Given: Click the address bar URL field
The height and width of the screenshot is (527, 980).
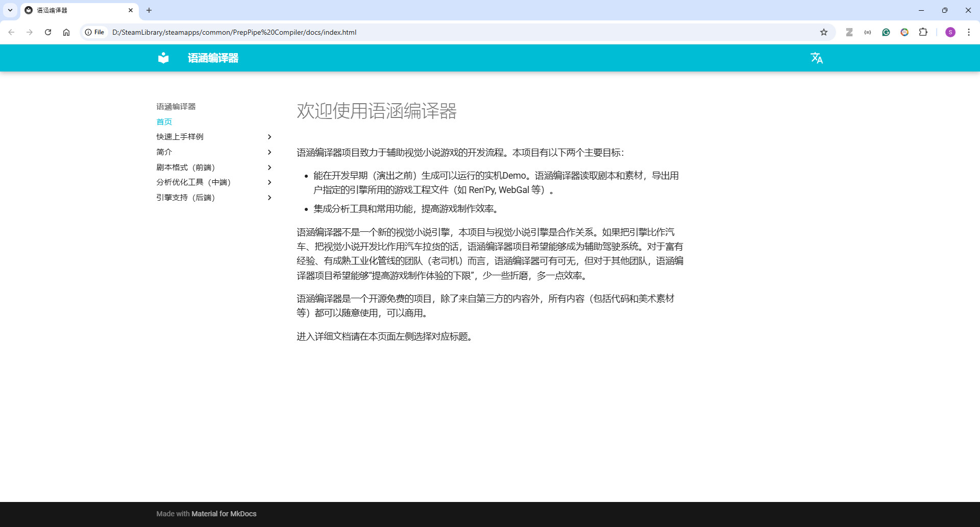Looking at the screenshot, I should coord(408,32).
